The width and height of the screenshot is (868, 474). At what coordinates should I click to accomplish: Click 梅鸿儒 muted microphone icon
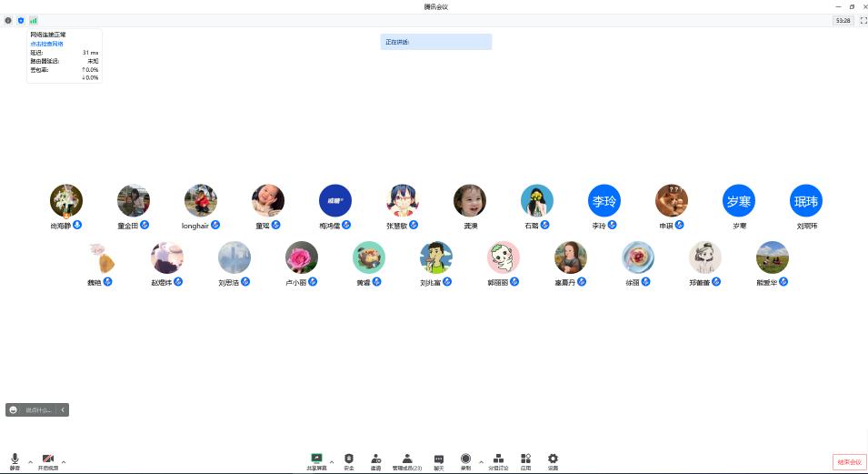click(346, 225)
